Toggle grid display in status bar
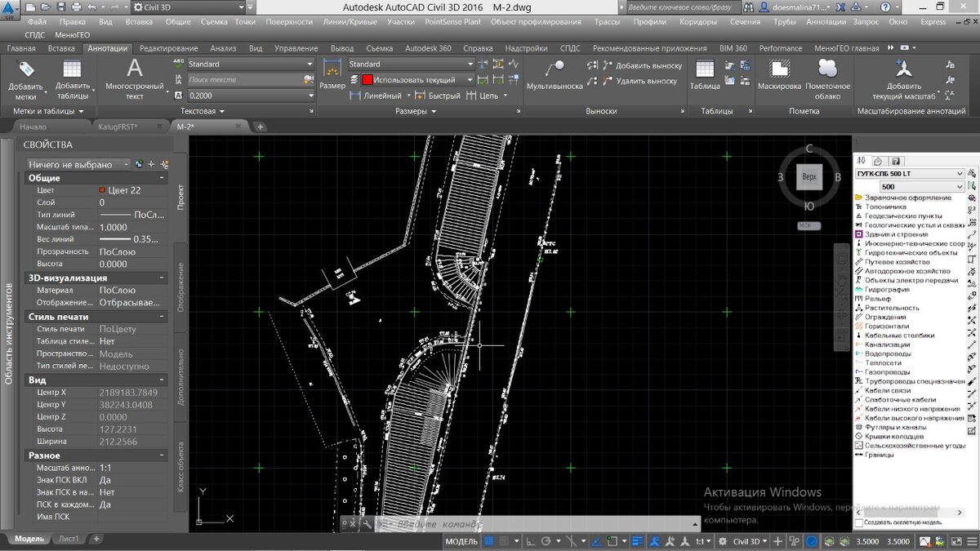 tap(488, 541)
